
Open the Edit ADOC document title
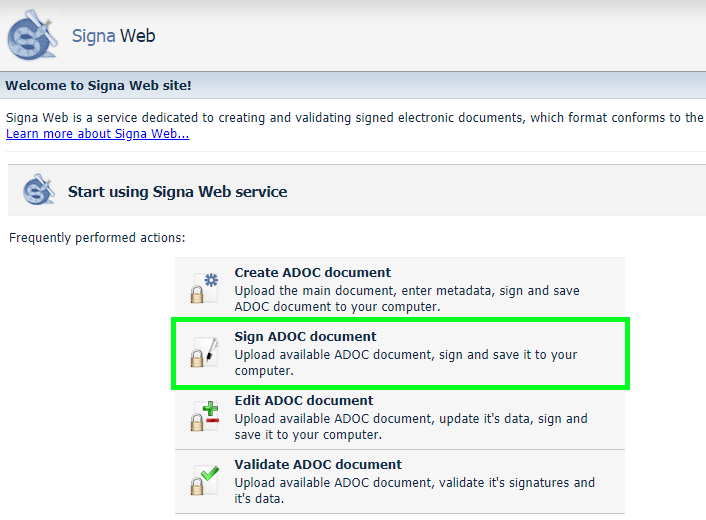[303, 400]
